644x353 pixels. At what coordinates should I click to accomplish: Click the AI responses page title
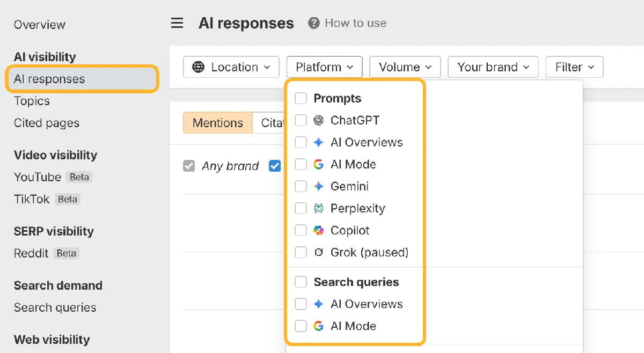coord(246,23)
